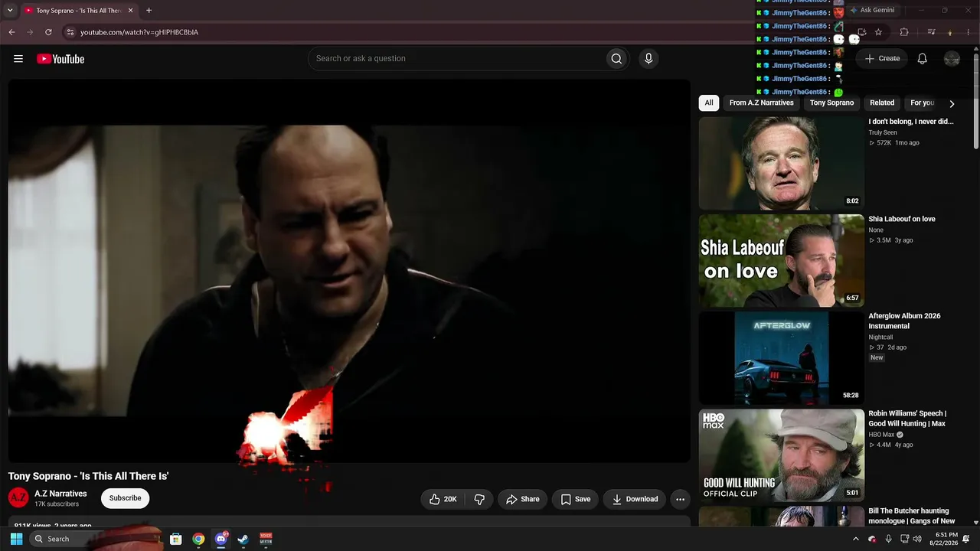View site information icon in address bar
Viewport: 980px width, 551px height.
[x=70, y=32]
